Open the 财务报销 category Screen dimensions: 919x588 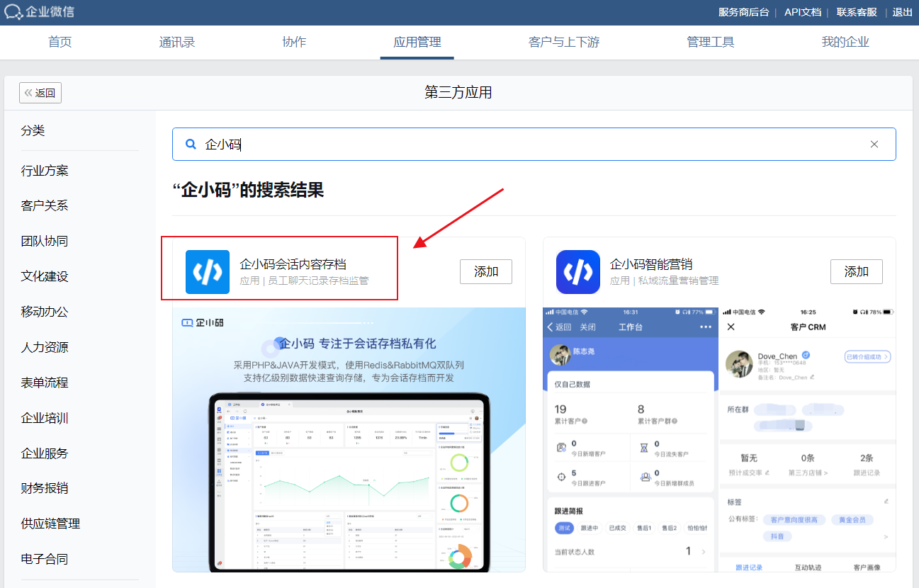(45, 488)
